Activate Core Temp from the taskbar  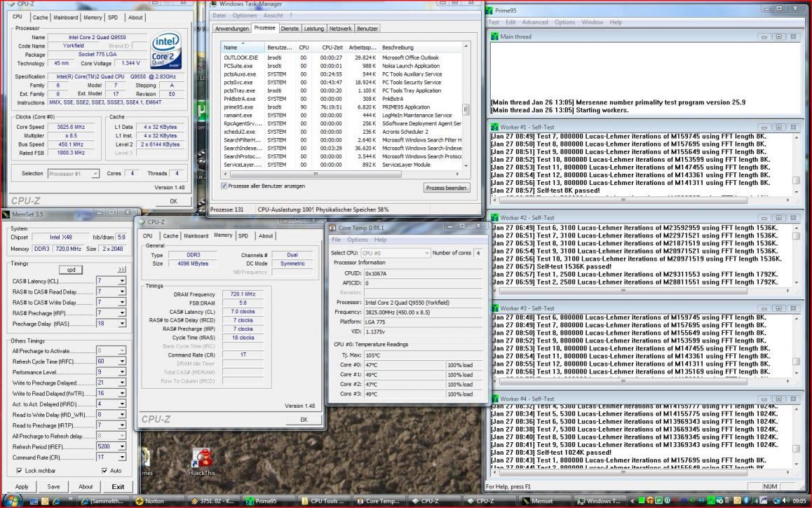coord(379,501)
